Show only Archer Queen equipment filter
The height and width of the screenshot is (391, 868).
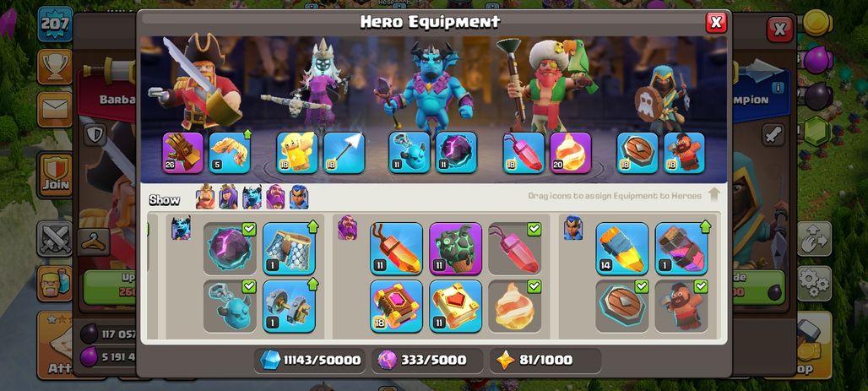pyautogui.click(x=229, y=197)
